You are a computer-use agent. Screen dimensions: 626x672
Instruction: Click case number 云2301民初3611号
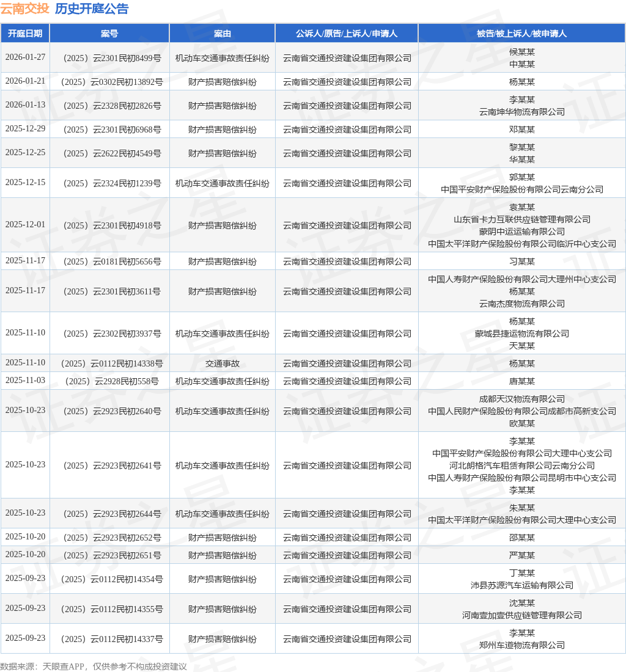point(112,291)
